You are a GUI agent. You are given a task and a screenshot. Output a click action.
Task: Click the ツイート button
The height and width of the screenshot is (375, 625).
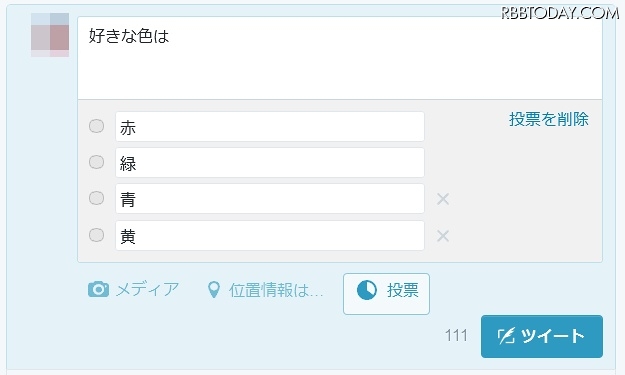tap(542, 336)
